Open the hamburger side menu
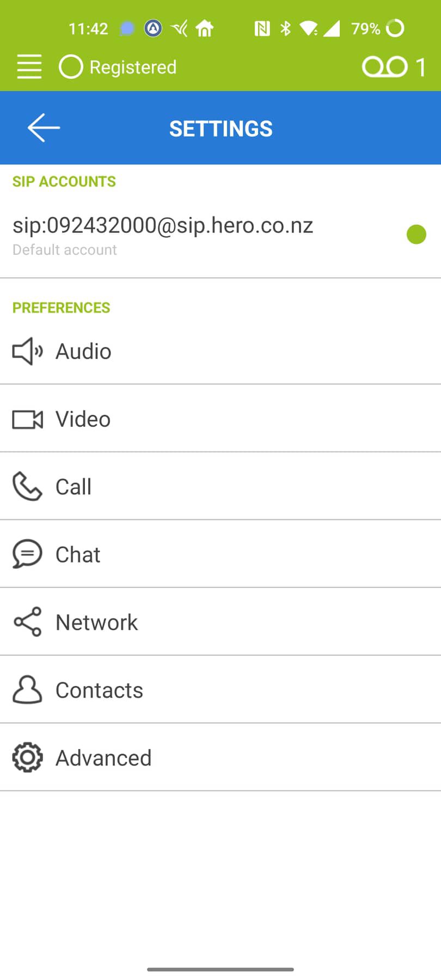The width and height of the screenshot is (441, 980). 29,67
